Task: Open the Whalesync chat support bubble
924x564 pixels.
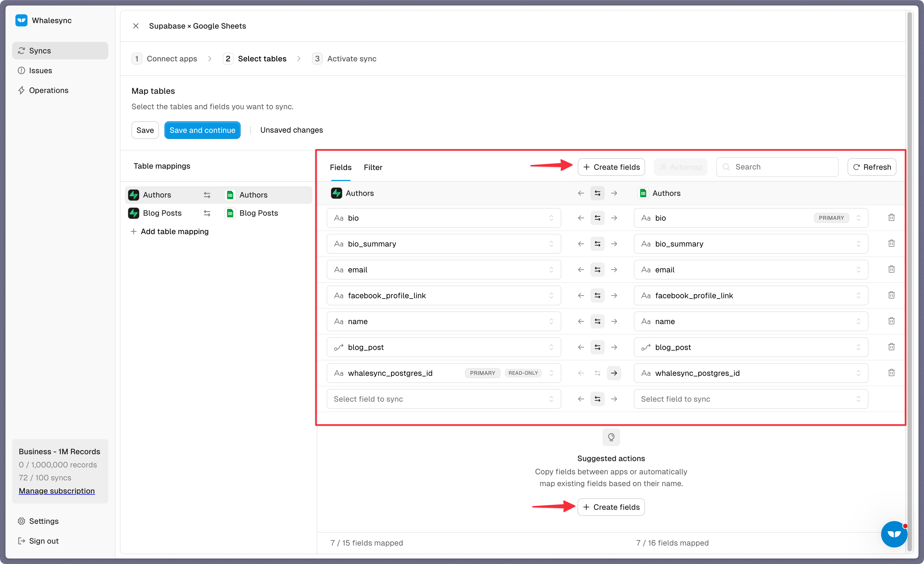Action: point(894,534)
